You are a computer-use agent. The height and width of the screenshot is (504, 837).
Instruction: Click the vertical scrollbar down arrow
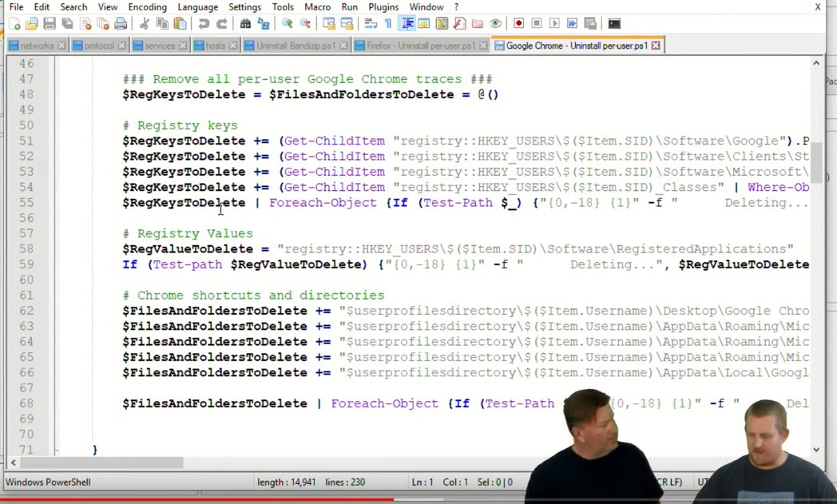tap(816, 450)
